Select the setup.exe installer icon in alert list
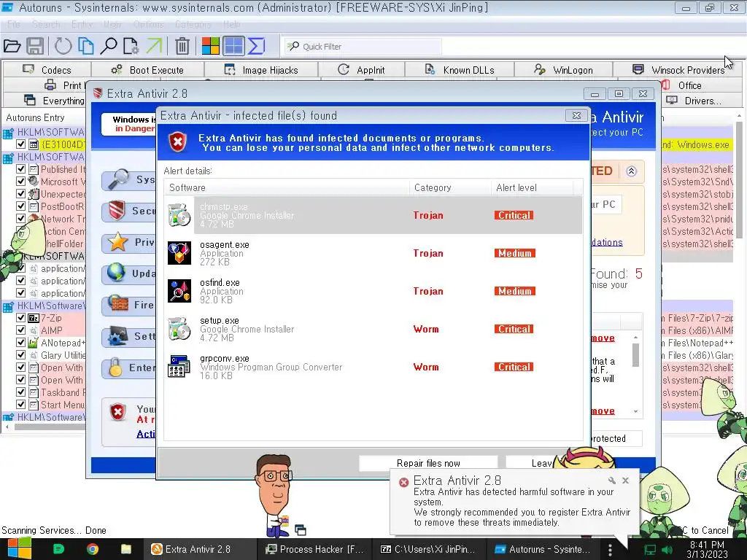The image size is (747, 560). point(179,329)
